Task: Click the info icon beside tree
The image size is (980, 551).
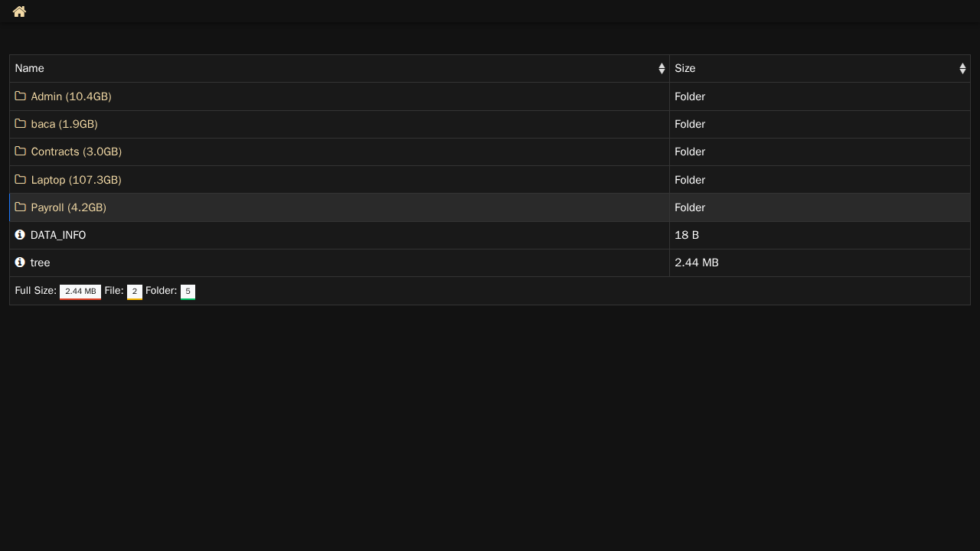Action: click(x=20, y=262)
